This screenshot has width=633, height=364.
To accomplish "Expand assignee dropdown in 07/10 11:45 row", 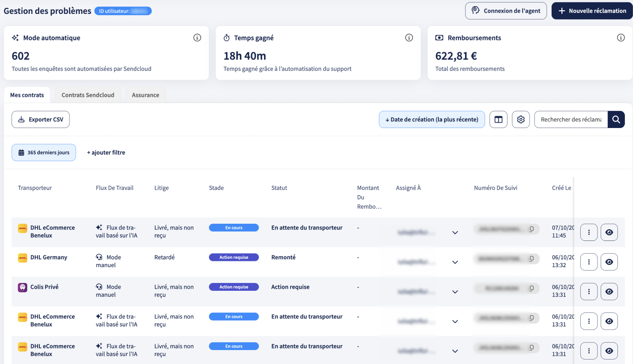I will click(455, 233).
